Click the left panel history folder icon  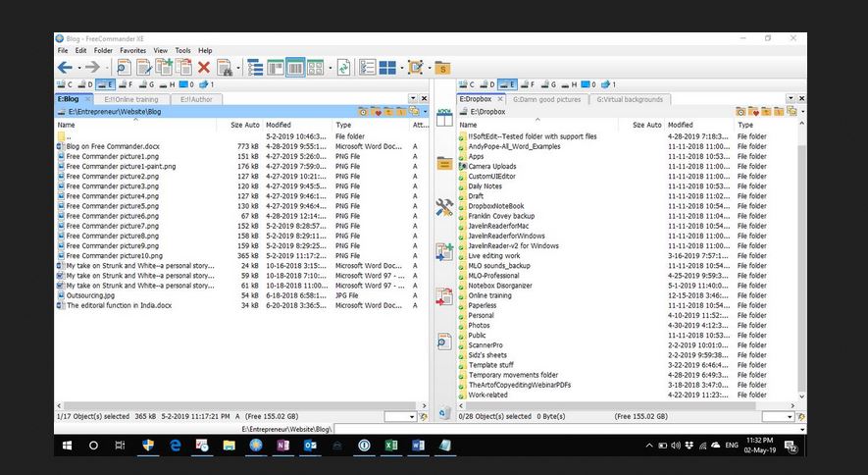tap(363, 111)
